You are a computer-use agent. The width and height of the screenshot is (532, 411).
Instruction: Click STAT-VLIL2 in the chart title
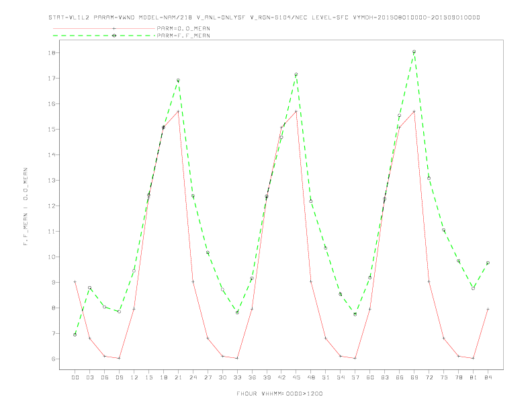click(69, 17)
